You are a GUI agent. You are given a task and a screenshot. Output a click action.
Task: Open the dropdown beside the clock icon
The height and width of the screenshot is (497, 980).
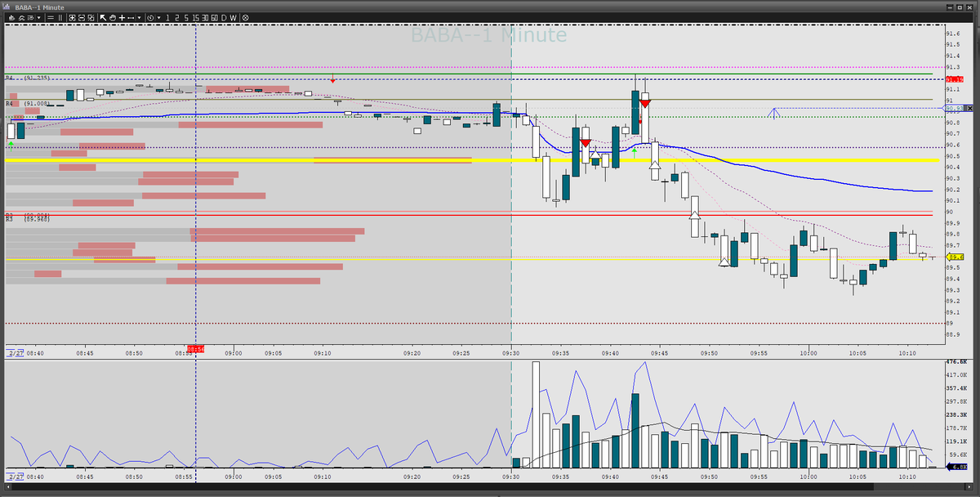coord(158,17)
